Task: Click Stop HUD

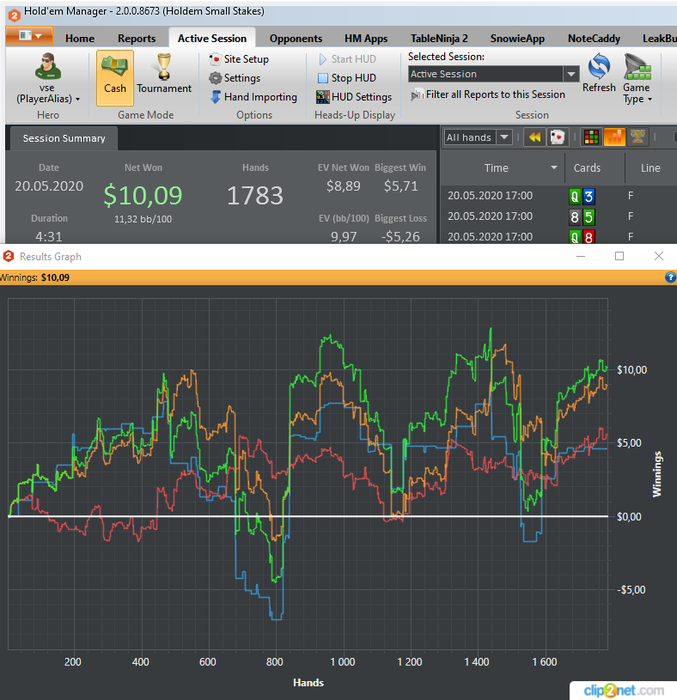Action: pyautogui.click(x=347, y=78)
